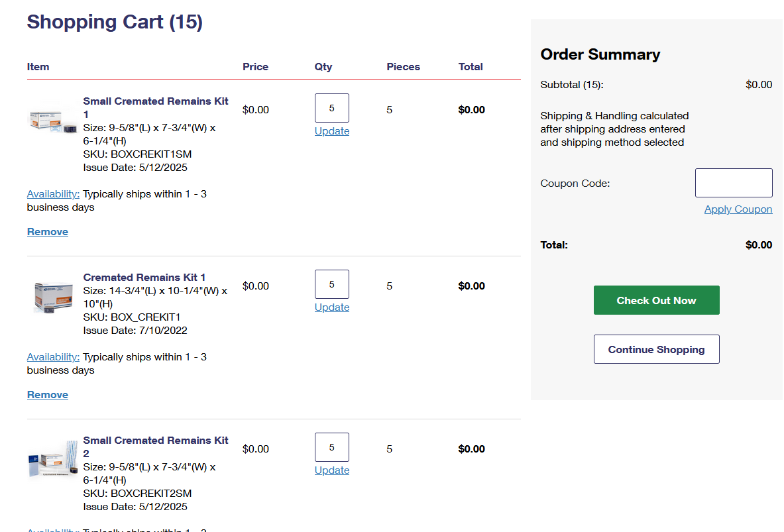Screen dimensions: 784x532
Task: Open Small Cremated Remains Kit 2 thumbnail image
Action: click(x=53, y=459)
